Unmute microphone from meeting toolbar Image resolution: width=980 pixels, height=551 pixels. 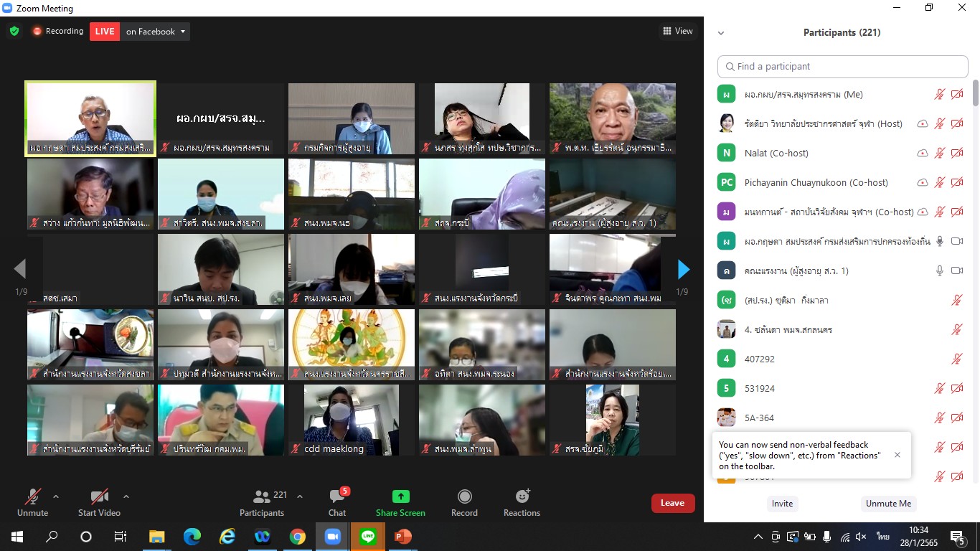coord(32,496)
